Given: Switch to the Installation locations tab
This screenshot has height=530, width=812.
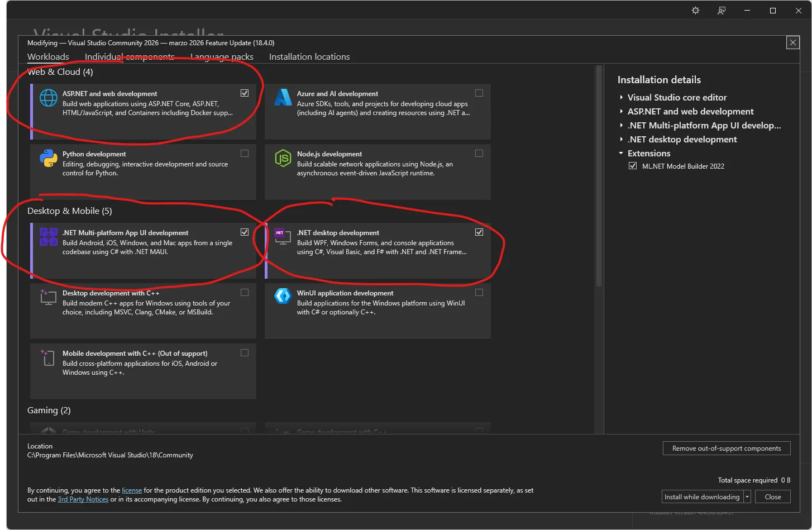Looking at the screenshot, I should 309,57.
